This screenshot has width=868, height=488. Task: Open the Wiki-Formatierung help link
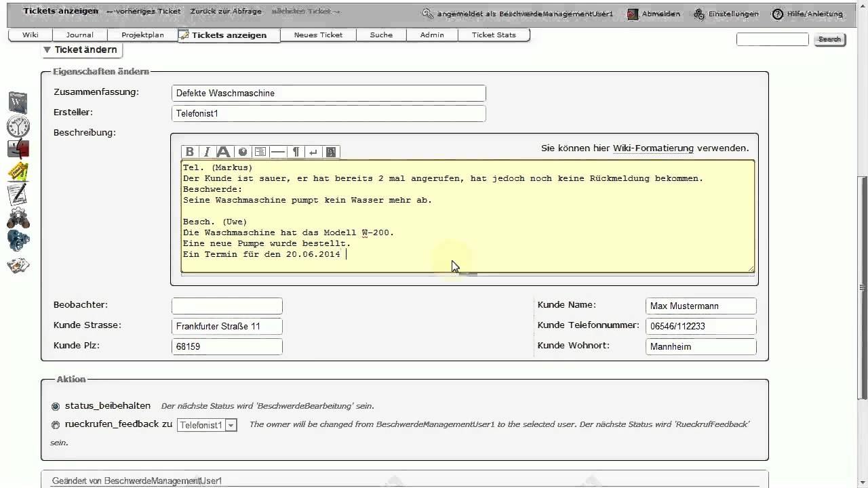point(653,148)
